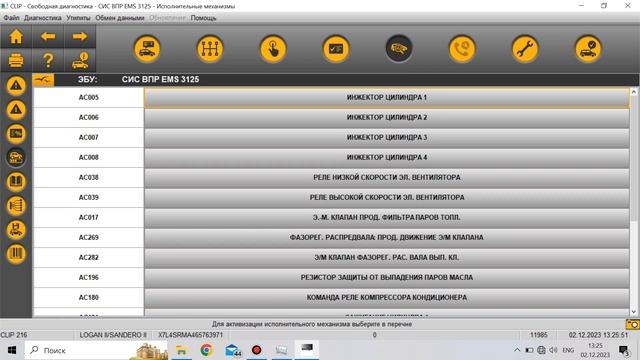Open the Обмен данными menu

(x=120, y=18)
